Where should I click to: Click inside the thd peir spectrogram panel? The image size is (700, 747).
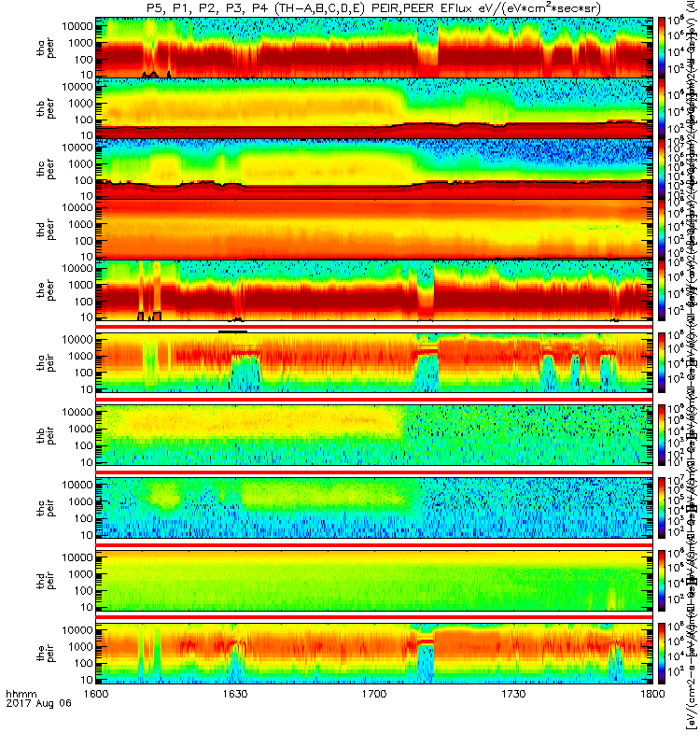[x=374, y=580]
